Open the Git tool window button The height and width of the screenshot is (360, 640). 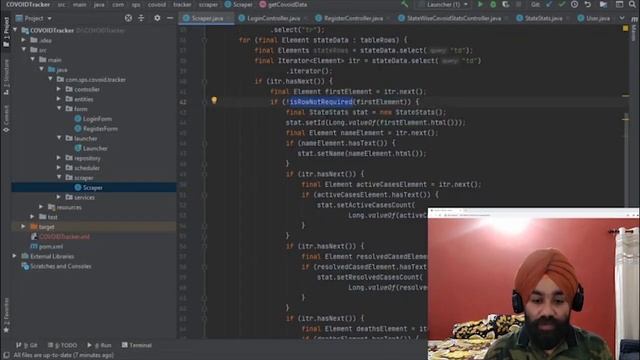point(27,345)
